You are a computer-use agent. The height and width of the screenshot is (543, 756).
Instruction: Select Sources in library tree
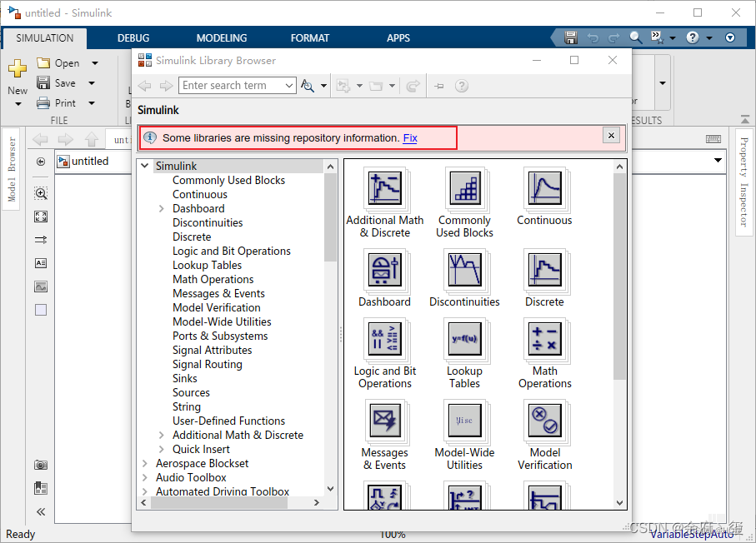click(x=191, y=392)
